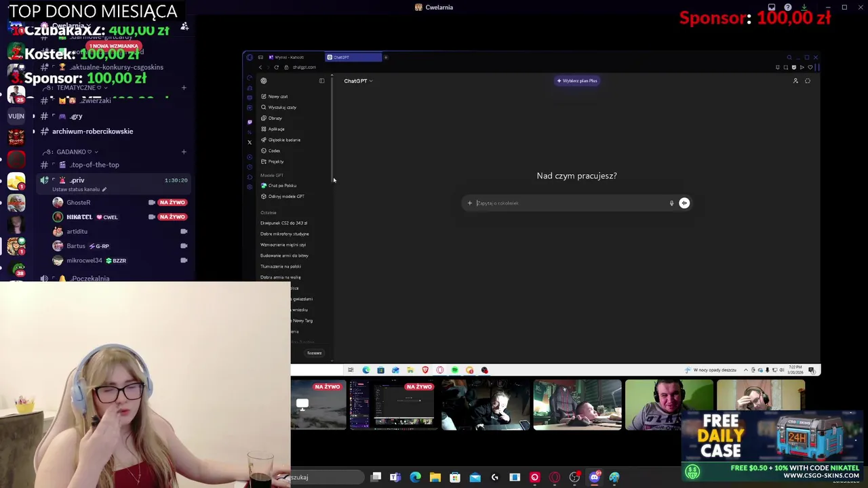Click Odkryj modele GPT
The image size is (868, 488).
[x=283, y=196]
